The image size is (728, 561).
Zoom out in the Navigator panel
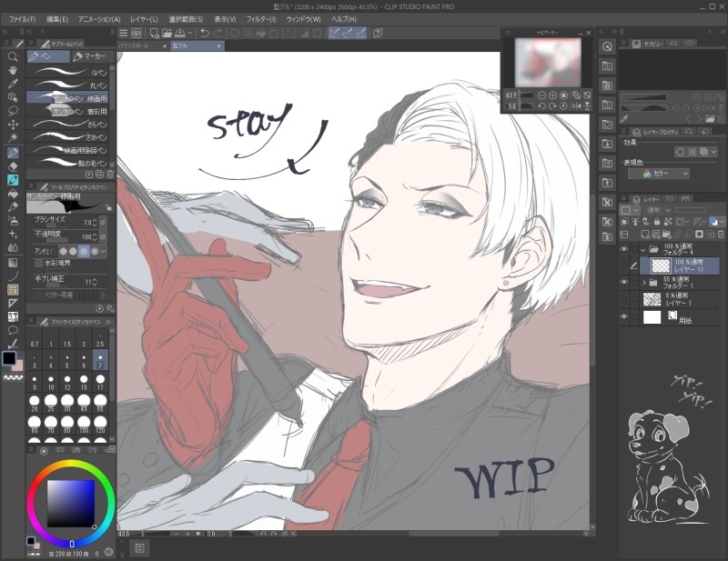click(x=541, y=95)
